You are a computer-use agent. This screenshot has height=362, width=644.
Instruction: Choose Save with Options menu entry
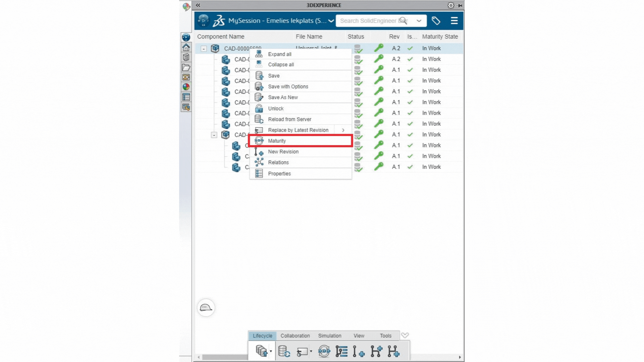pyautogui.click(x=288, y=86)
